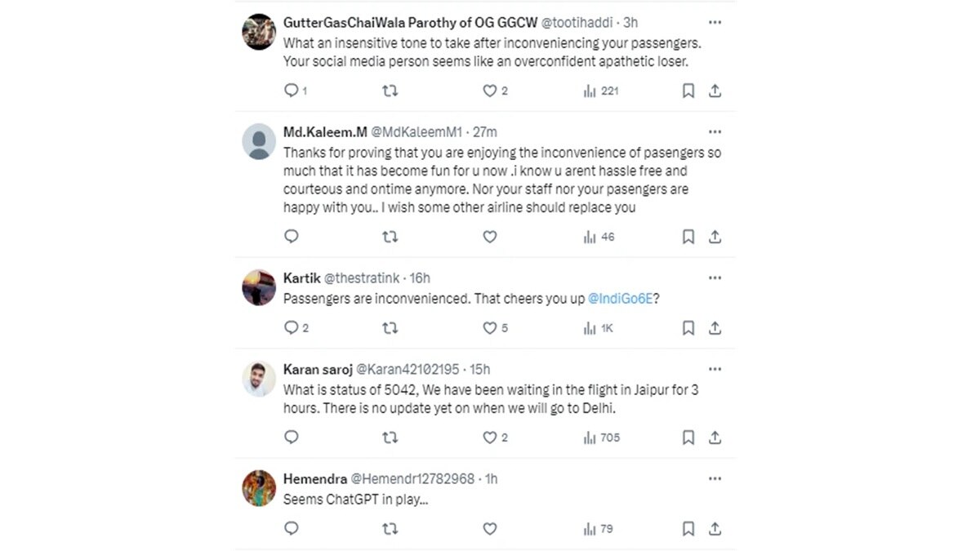View analytics showing 221 views
The height and width of the screenshot is (551, 980).
(x=601, y=91)
